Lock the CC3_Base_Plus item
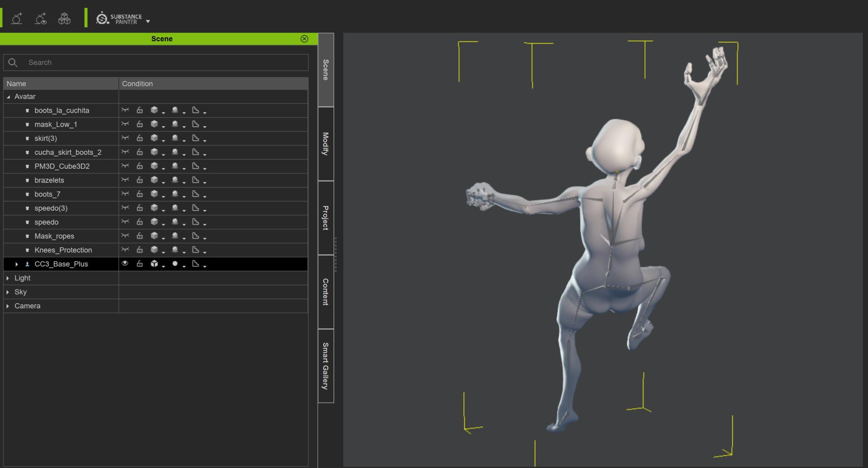Viewport: 868px width, 468px height. click(140, 264)
